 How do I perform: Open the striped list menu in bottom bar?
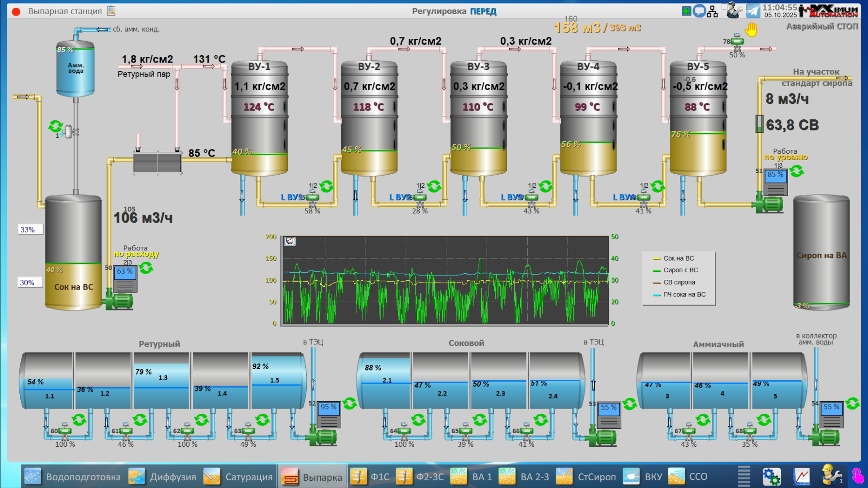[744, 476]
